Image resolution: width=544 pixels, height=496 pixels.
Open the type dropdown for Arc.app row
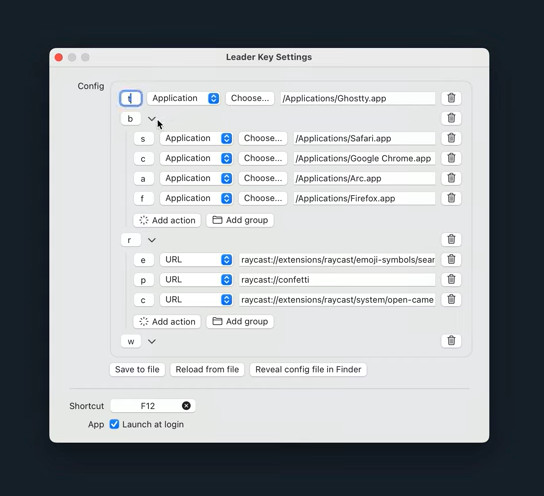pyautogui.click(x=196, y=178)
